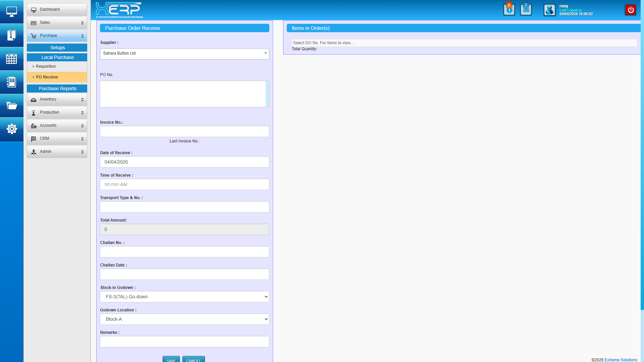The image size is (644, 362).
Task: Click the monitor icon in left rail
Action: pos(11,12)
